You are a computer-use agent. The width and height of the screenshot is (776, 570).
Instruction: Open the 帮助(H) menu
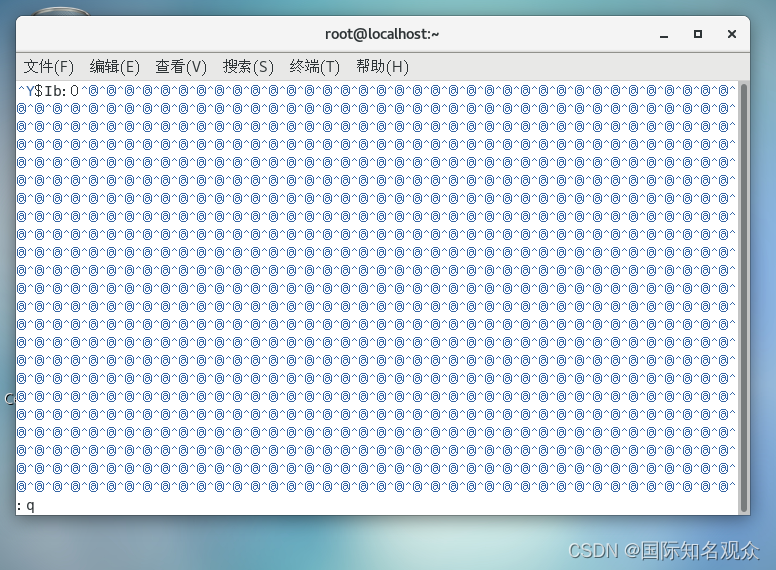coord(383,66)
